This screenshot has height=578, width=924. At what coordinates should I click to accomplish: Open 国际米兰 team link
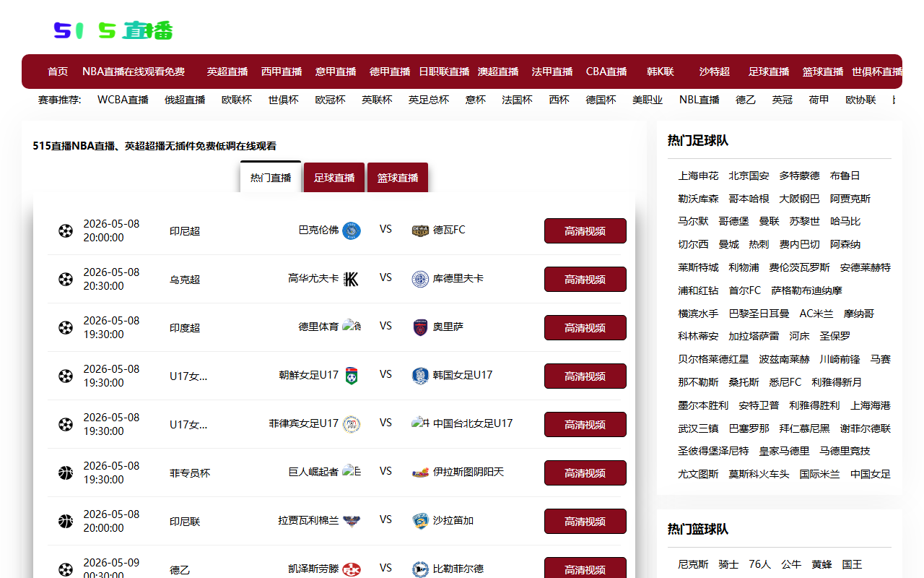pyautogui.click(x=819, y=474)
